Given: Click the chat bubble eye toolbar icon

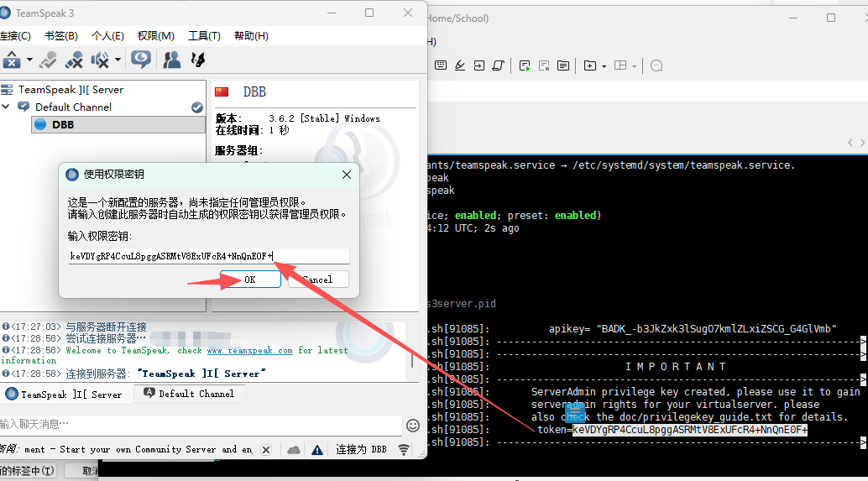Looking at the screenshot, I should [x=141, y=60].
